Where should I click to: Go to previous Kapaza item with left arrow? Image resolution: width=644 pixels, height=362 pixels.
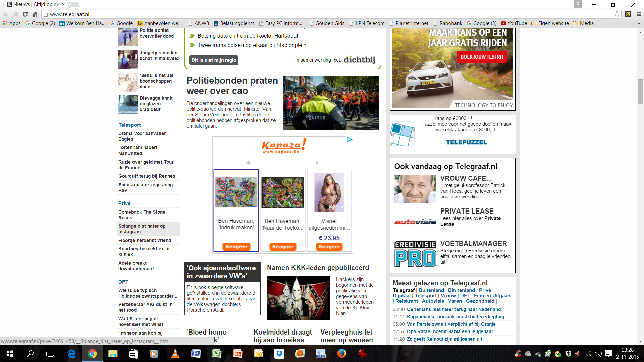(x=248, y=163)
